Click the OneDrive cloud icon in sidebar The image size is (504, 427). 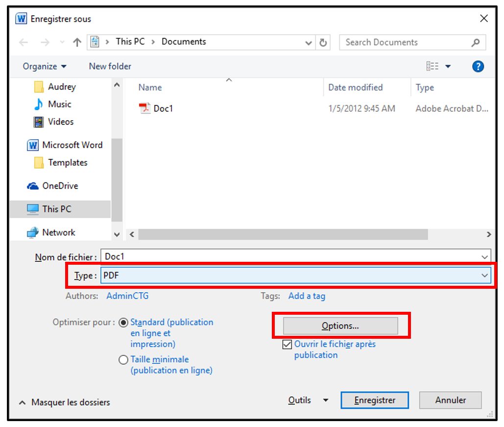33,186
